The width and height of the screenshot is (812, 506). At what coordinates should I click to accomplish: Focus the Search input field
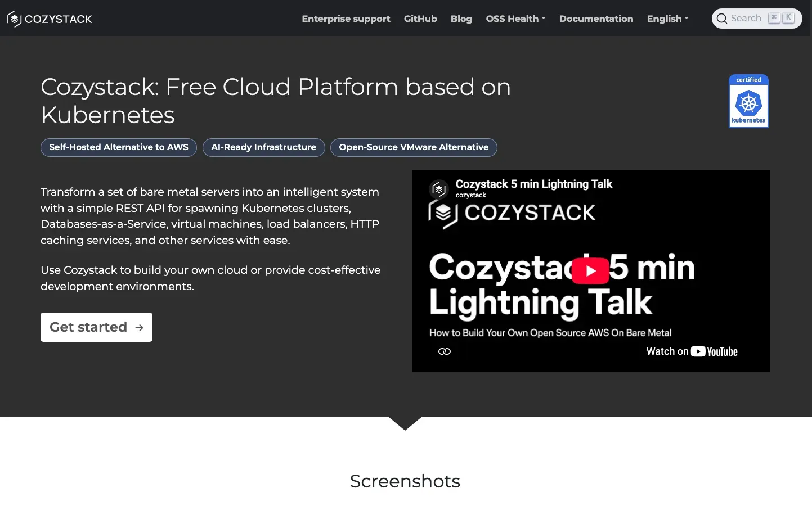coord(757,19)
